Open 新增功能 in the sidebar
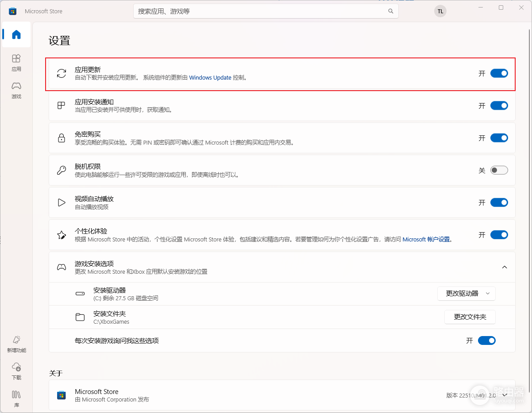This screenshot has width=532, height=413. (16, 344)
